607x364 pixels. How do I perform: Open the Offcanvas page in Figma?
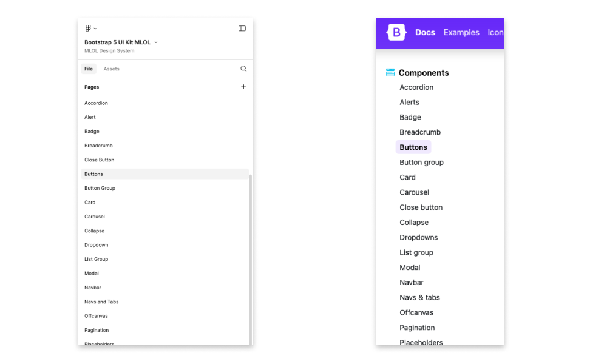[97, 316]
